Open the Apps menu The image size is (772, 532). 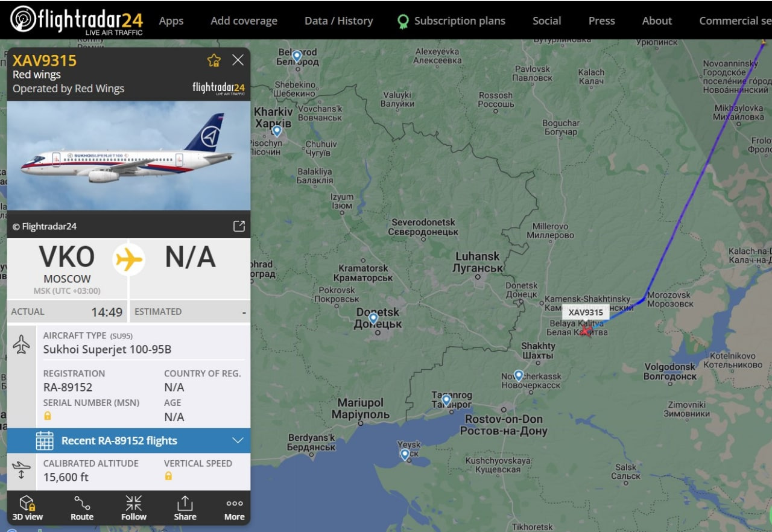pos(171,21)
